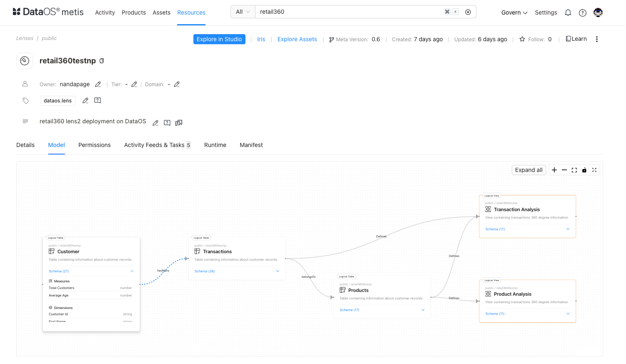Go to the Activity menu

click(105, 12)
